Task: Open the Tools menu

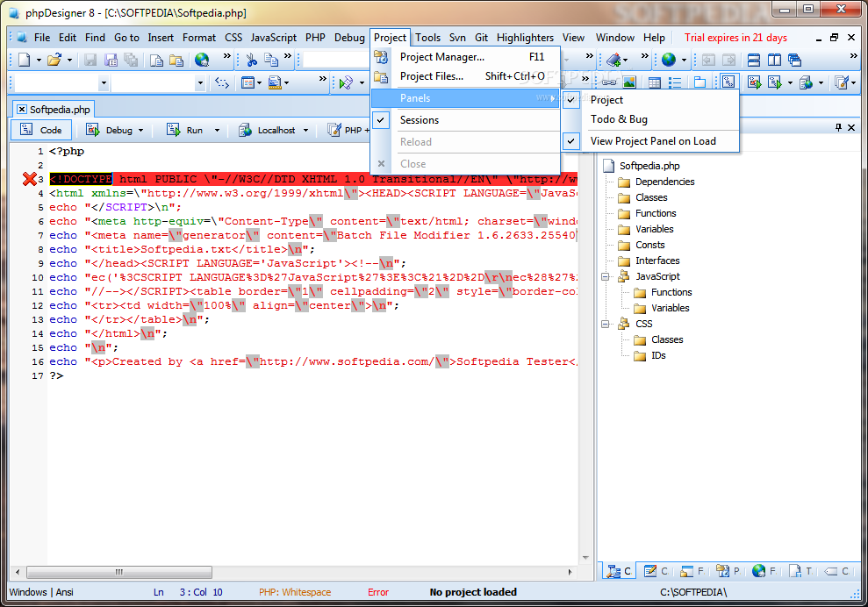Action: point(428,38)
